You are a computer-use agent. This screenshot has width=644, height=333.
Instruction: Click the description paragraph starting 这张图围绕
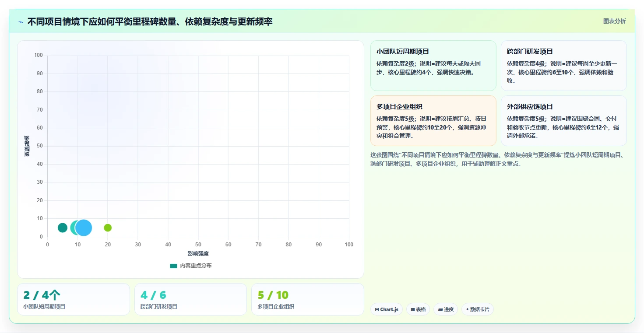click(498, 159)
